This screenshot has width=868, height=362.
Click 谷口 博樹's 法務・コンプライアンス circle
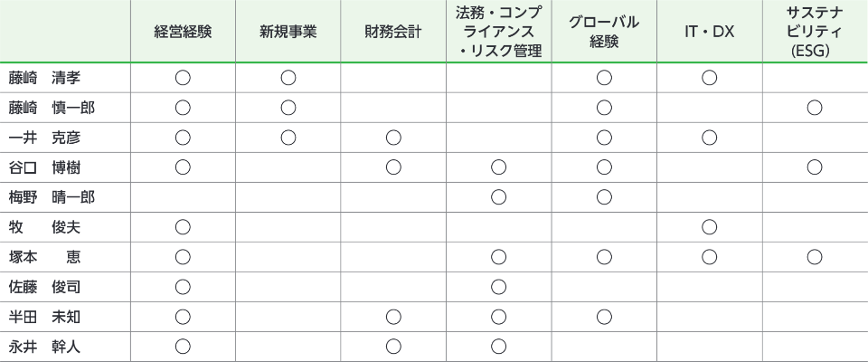click(x=498, y=167)
